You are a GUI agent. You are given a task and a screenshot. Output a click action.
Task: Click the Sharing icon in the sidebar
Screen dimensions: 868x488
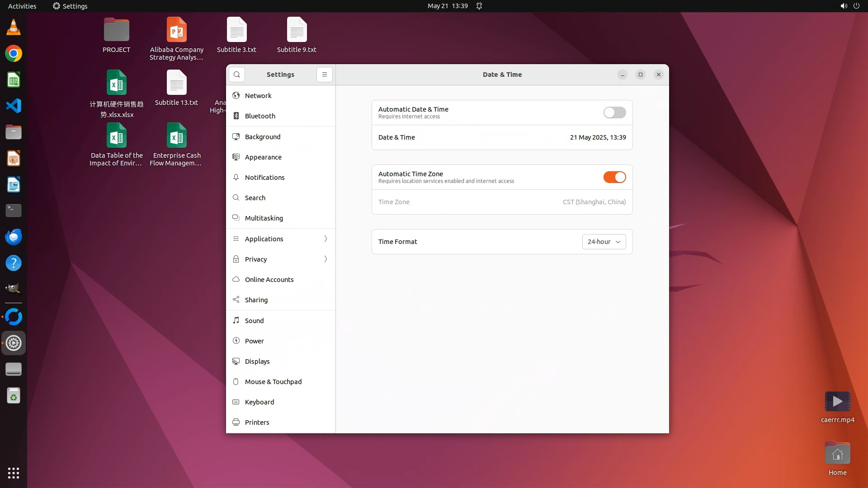point(236,300)
